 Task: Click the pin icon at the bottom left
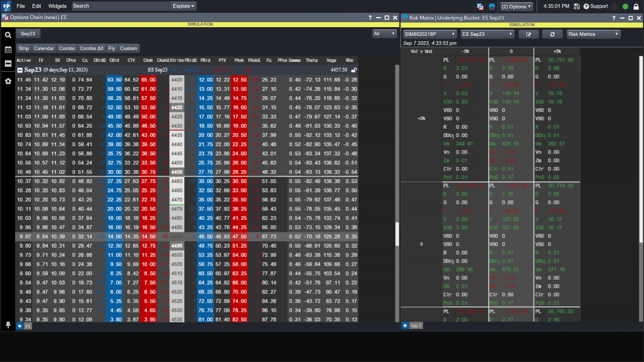(8, 324)
